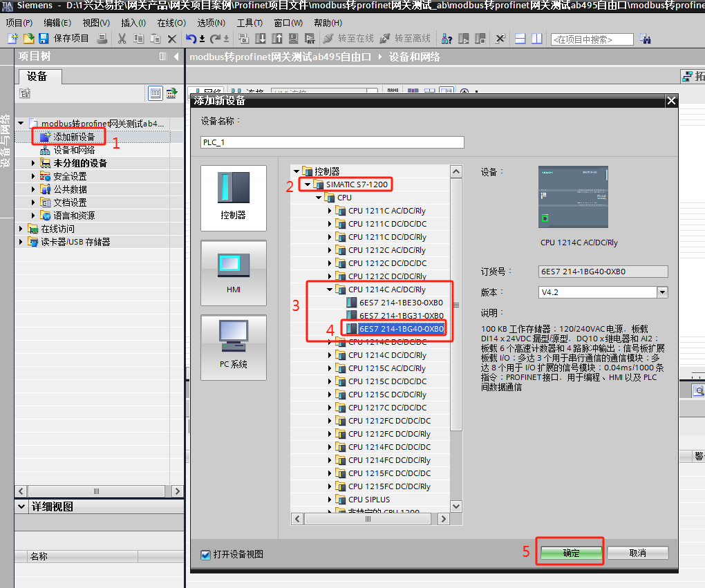This screenshot has height=588, width=705.
Task: Collapse CPU 1214C AC/DC/Rly folder
Action: click(x=330, y=290)
